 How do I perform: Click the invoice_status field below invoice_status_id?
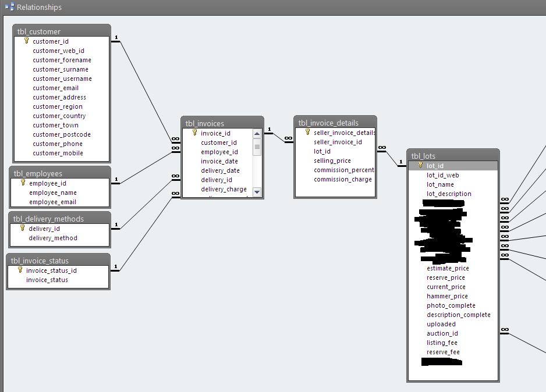pyautogui.click(x=47, y=280)
